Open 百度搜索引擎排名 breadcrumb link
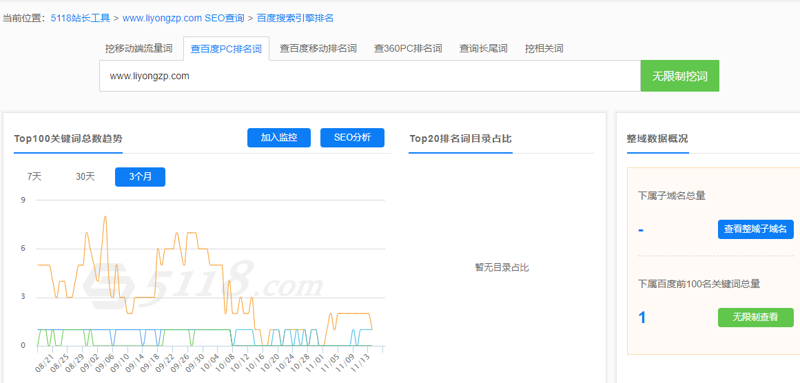The image size is (800, 383). coord(295,18)
